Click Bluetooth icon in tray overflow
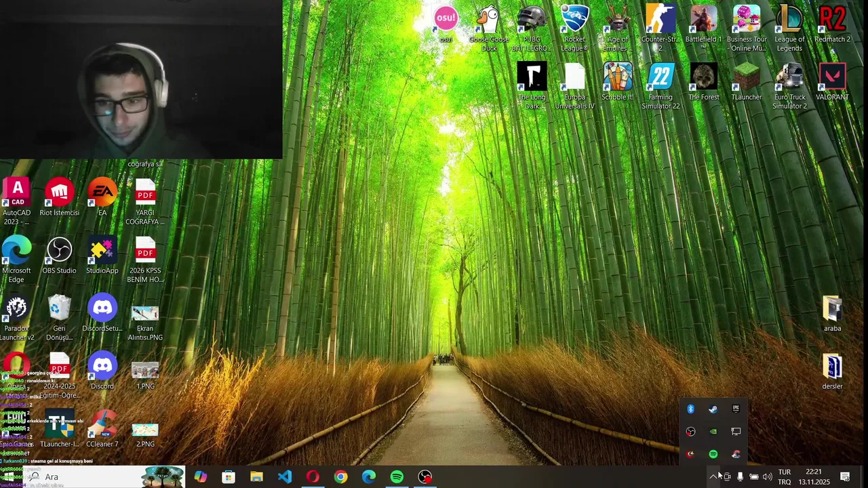868x488 pixels. tap(690, 409)
